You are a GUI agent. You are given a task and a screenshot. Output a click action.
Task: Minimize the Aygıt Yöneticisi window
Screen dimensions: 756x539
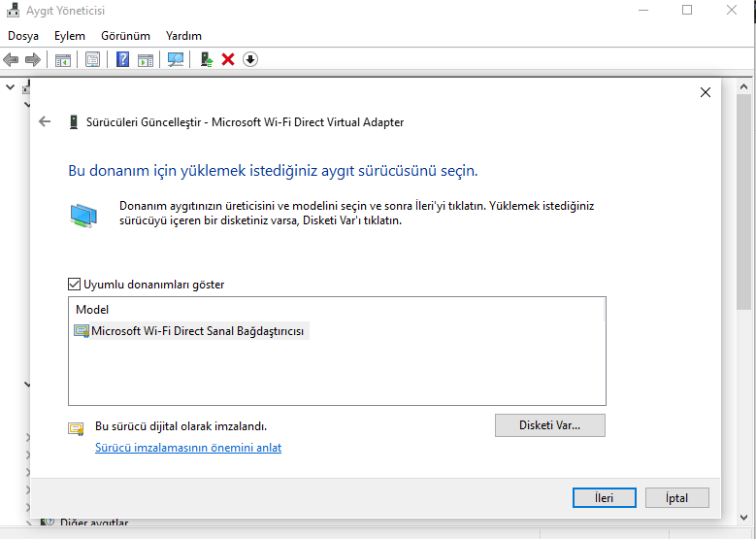(x=643, y=10)
